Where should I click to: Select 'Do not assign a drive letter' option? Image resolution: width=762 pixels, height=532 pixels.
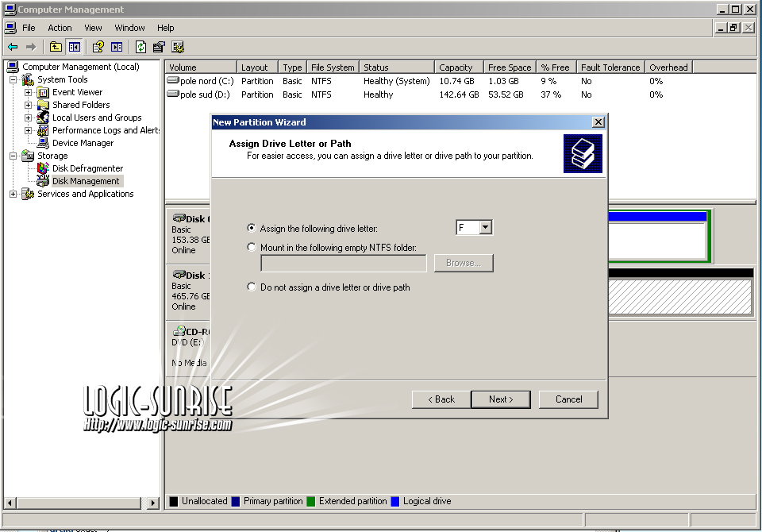252,287
